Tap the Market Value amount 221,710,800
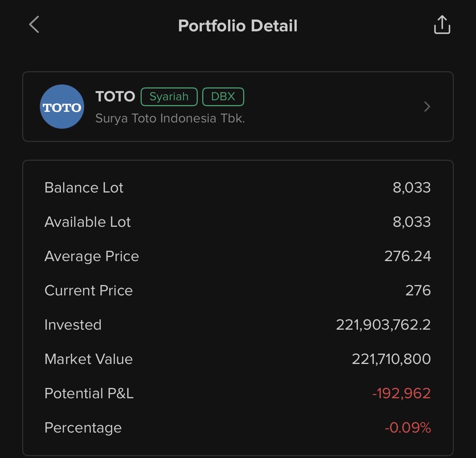The width and height of the screenshot is (476, 458). 391,359
